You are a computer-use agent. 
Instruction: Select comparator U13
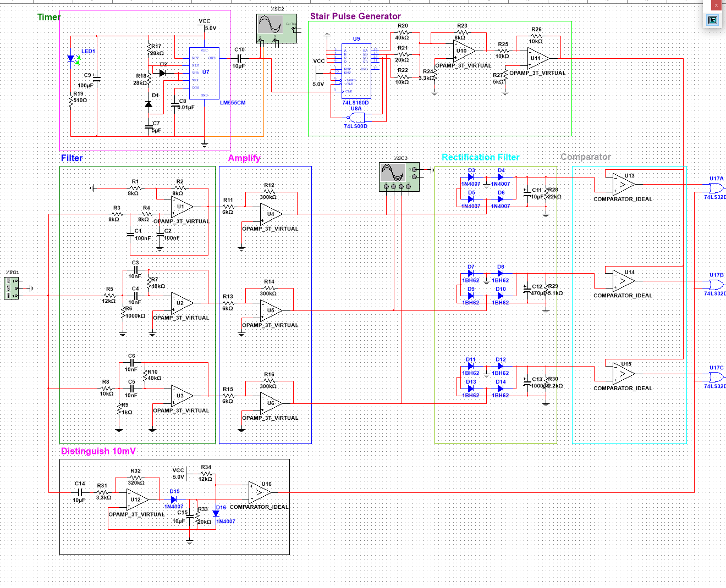624,184
